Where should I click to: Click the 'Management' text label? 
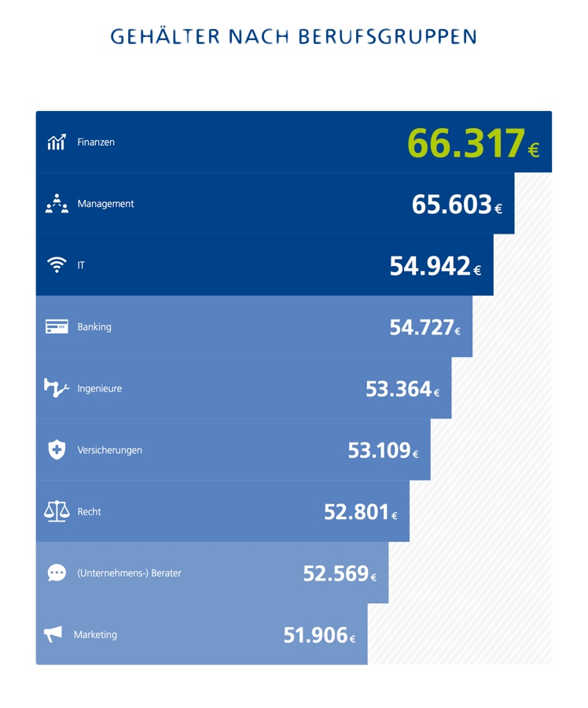pyautogui.click(x=105, y=204)
